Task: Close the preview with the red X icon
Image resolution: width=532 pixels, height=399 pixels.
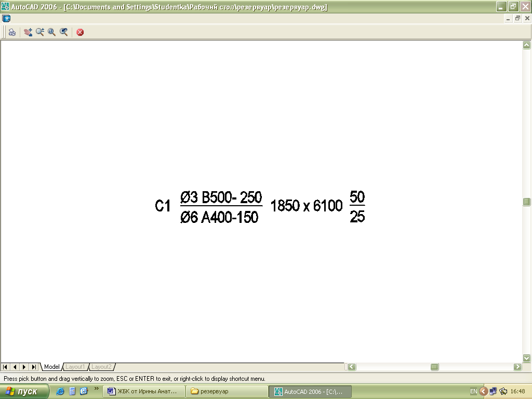Action: 80,32
